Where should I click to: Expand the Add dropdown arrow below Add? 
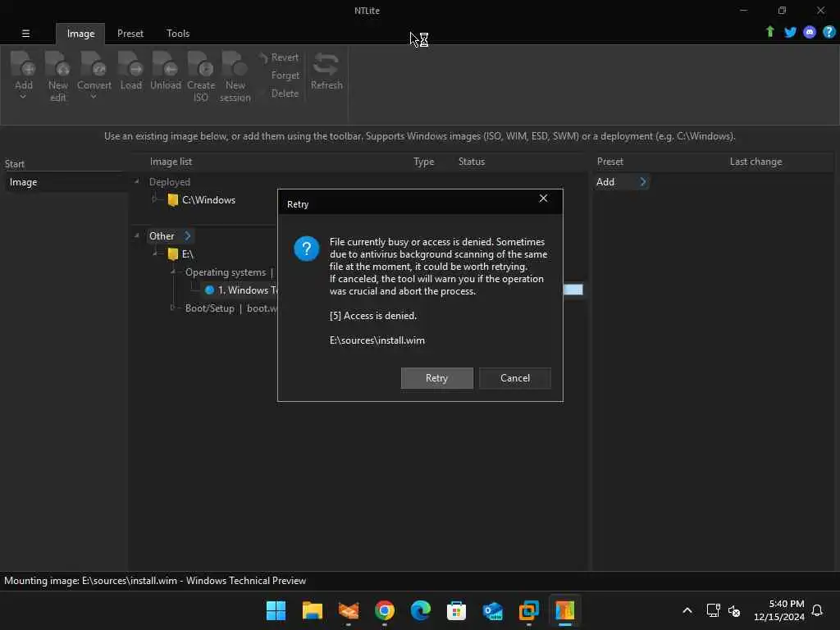coord(23,97)
